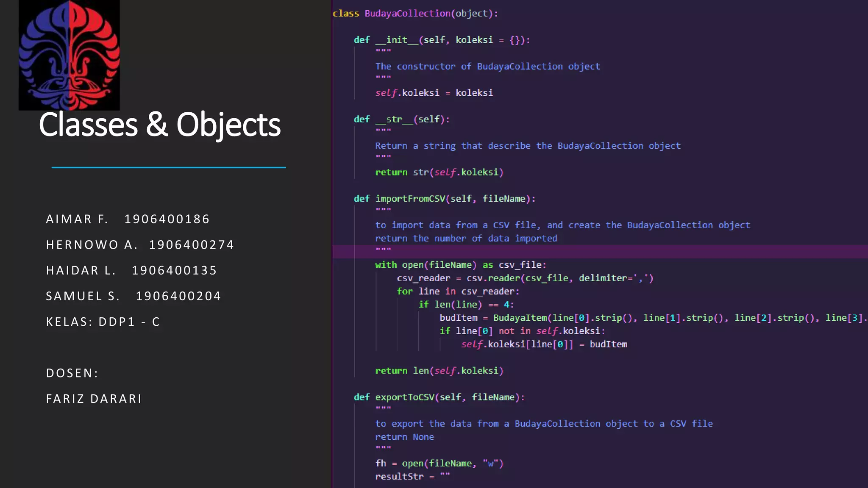Click the resultStr = "" code line
868x488 pixels.
[412, 477]
